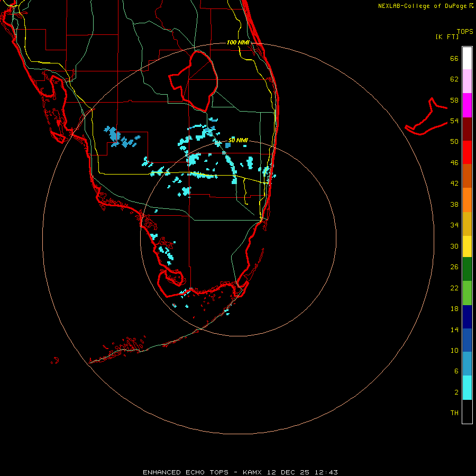Click the ENHANCED ECHO TOPS product title
476x476 pixels.
pos(186,472)
